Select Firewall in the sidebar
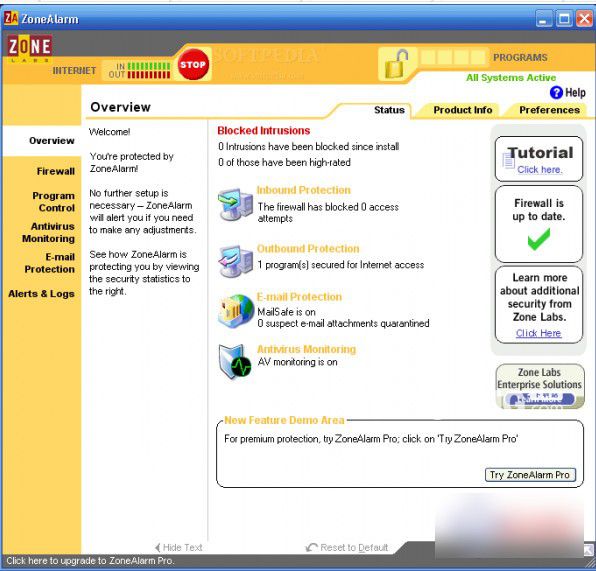The height and width of the screenshot is (571, 596). (55, 171)
